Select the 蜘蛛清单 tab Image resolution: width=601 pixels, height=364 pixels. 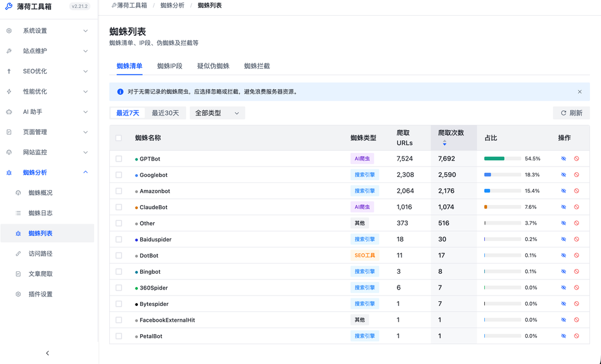point(130,66)
